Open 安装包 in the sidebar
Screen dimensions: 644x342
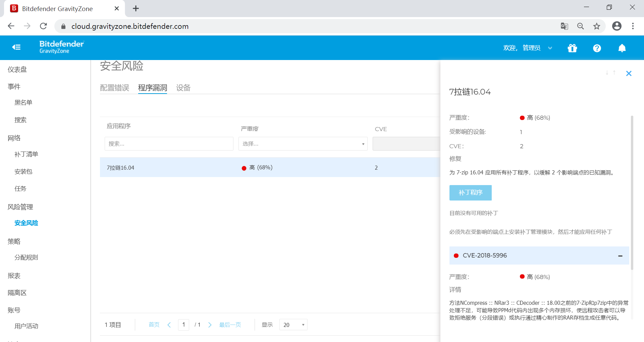coord(23,172)
